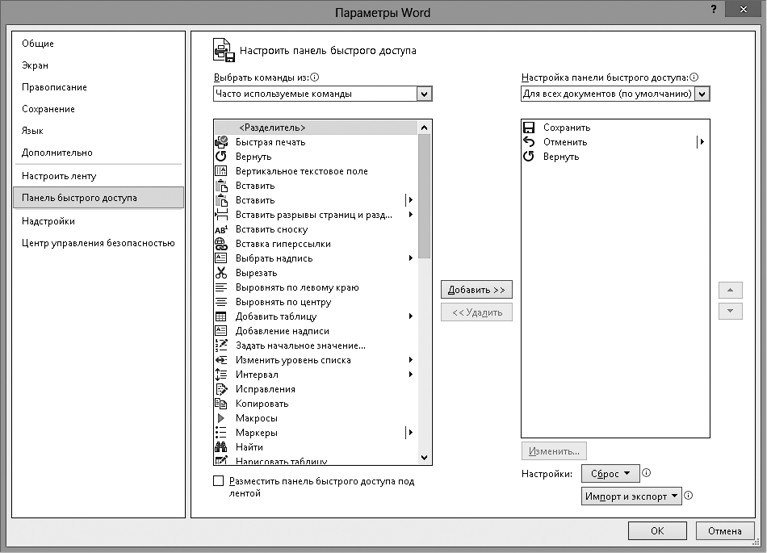Click the Save floppy icon in right list
767x553 pixels.
(529, 128)
